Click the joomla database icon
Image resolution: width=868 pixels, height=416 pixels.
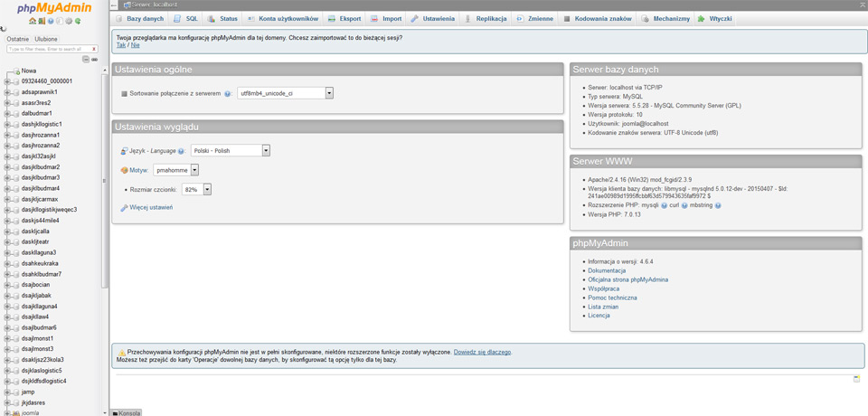[15, 412]
